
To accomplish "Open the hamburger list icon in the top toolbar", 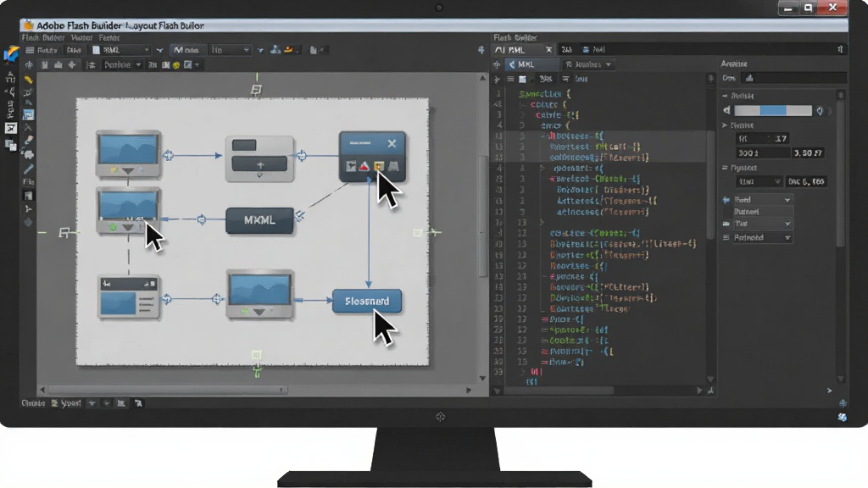I will pyautogui.click(x=30, y=50).
